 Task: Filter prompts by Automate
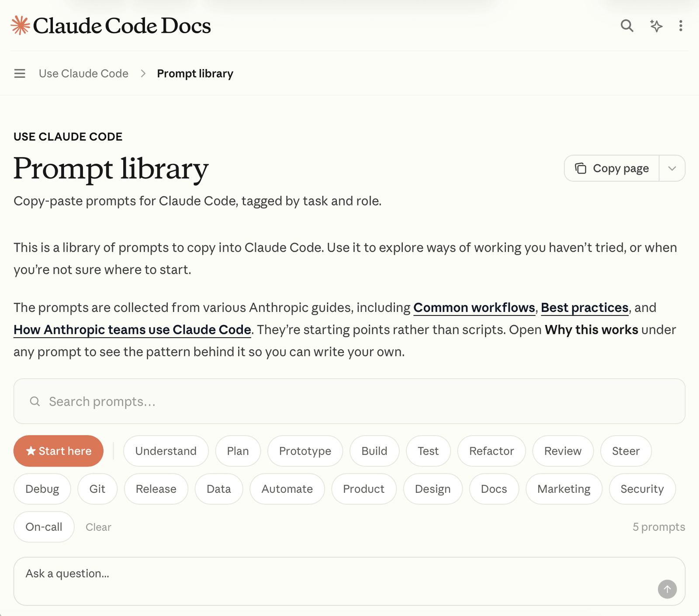pyautogui.click(x=287, y=489)
